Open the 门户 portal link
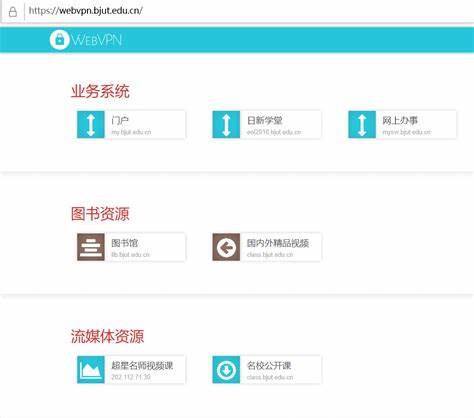474x418 pixels. [120, 120]
